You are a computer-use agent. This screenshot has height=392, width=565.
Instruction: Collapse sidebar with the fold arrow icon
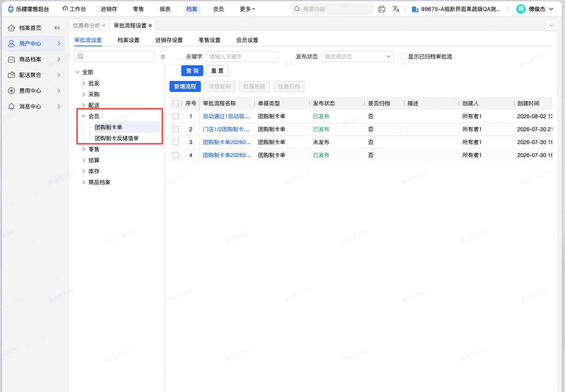click(57, 28)
